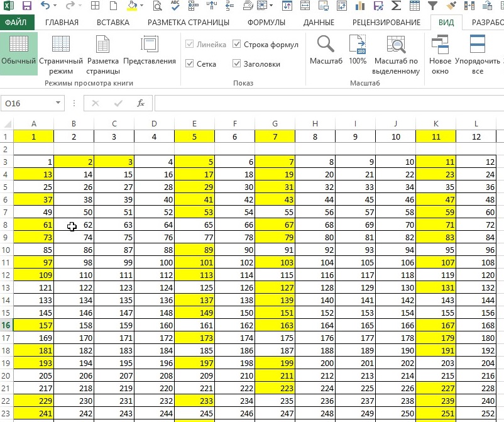This screenshot has width=504, height=422.
Task: Switch to Страничный режим view
Action: [61, 55]
